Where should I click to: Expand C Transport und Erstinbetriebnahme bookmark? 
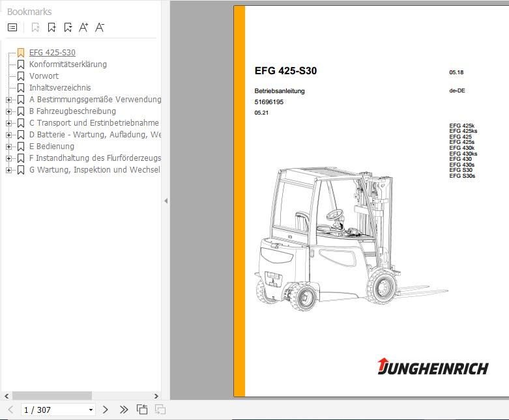8,123
